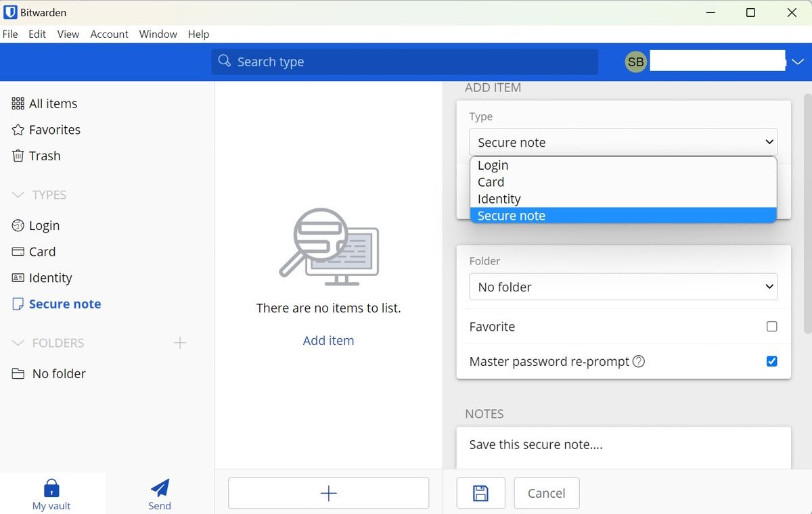
Task: Open the Account menu
Action: (109, 34)
